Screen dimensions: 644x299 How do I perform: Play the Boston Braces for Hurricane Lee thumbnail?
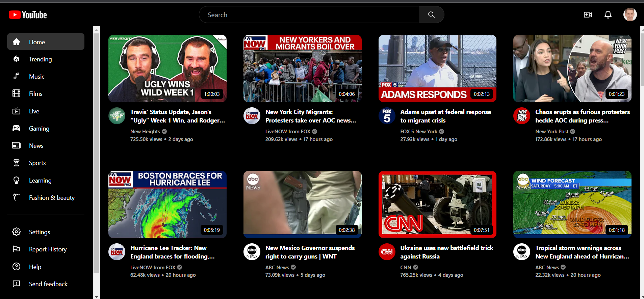[x=168, y=205]
